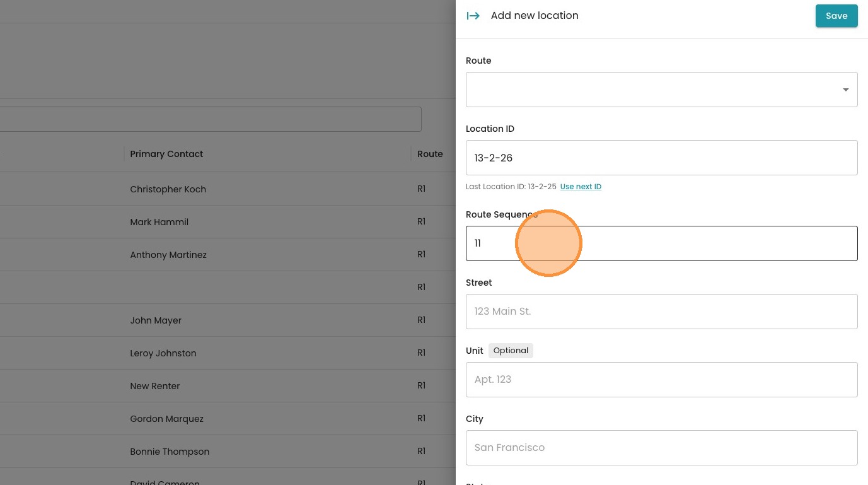868x485 pixels.
Task: Click the City input field
Action: tap(661, 448)
